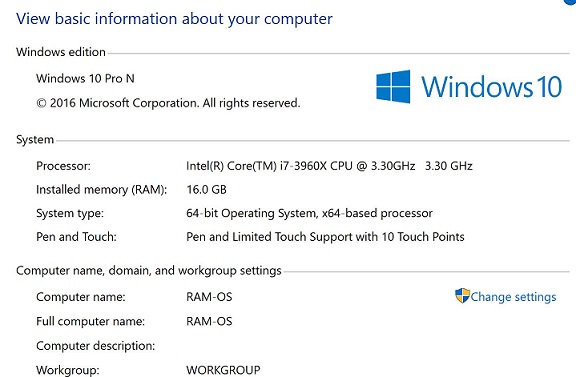Click the Computer description label
The height and width of the screenshot is (377, 576).
click(x=96, y=346)
